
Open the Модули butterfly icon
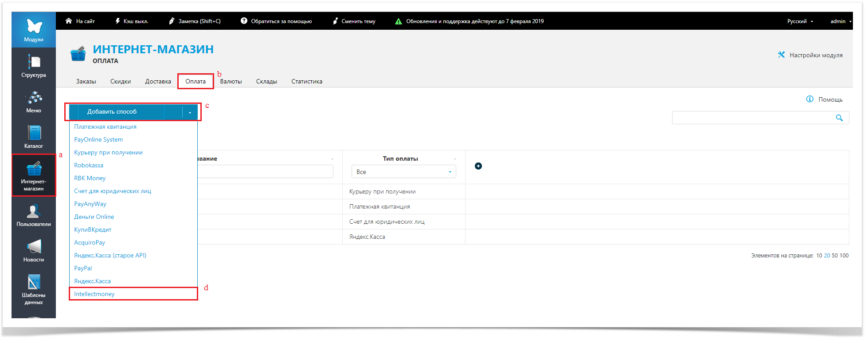coord(34,28)
